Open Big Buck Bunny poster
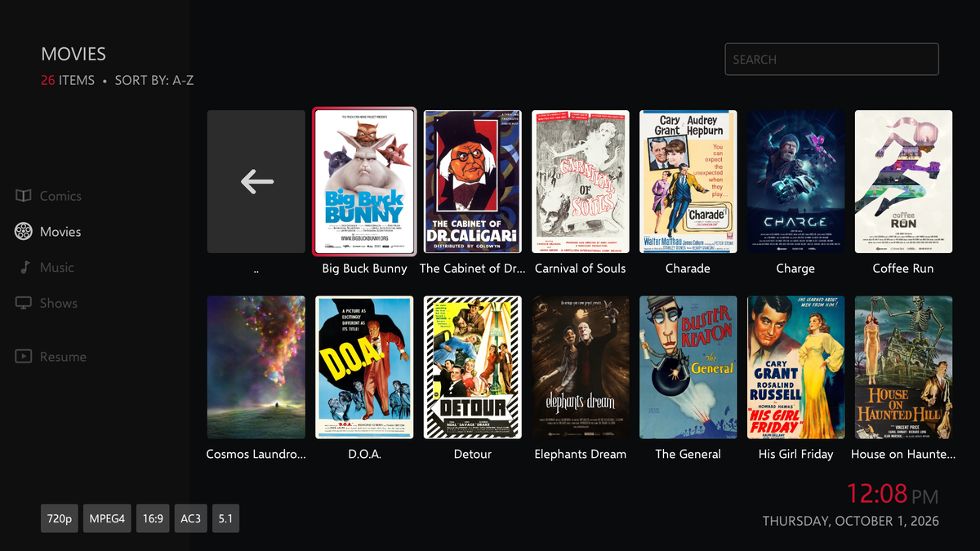Image resolution: width=980 pixels, height=551 pixels. (364, 181)
